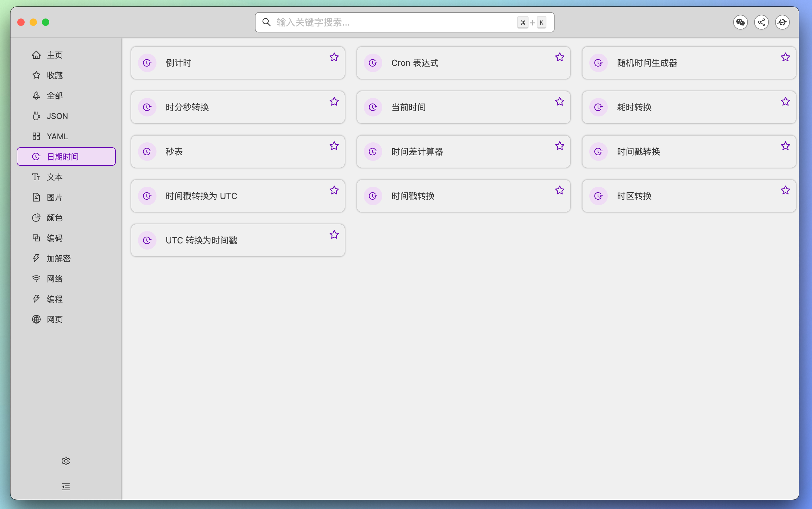
Task: Open settings via the gear icon
Action: coord(66,461)
